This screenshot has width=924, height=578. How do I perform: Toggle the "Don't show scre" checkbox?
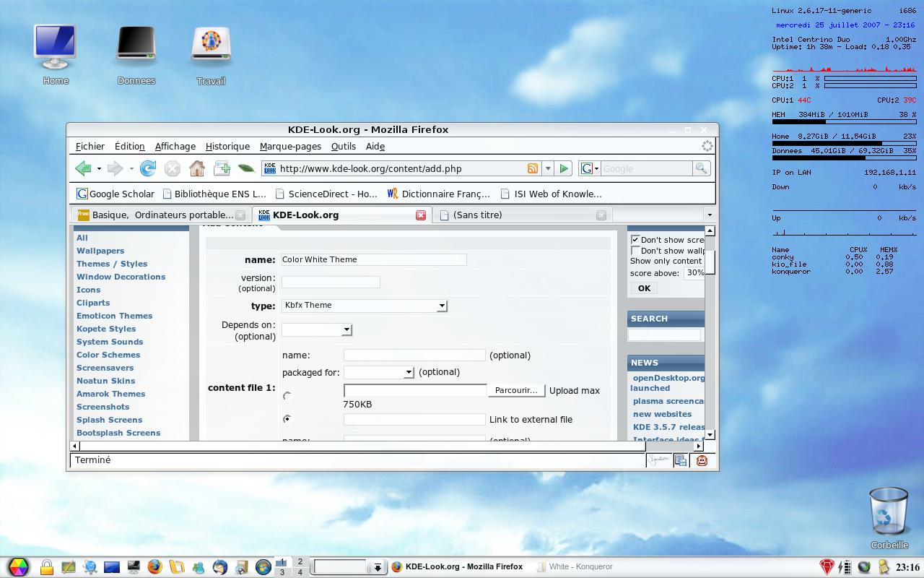pos(635,240)
